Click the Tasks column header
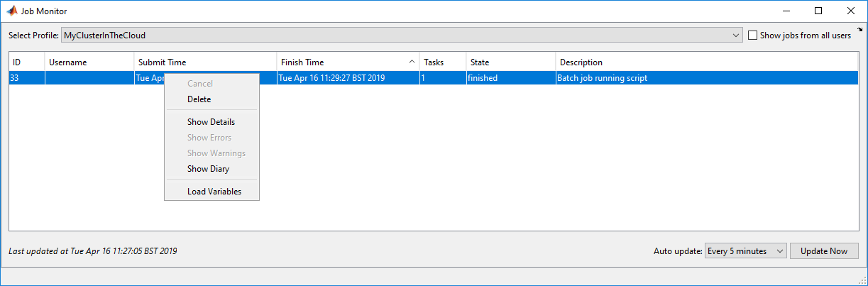 coord(442,62)
